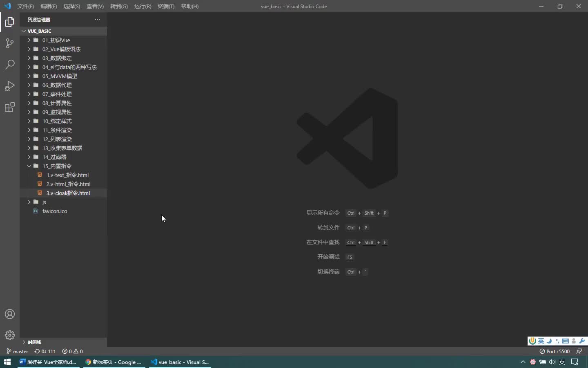The image size is (588, 368).
Task: Open the 帮助(H) menu
Action: click(x=190, y=6)
